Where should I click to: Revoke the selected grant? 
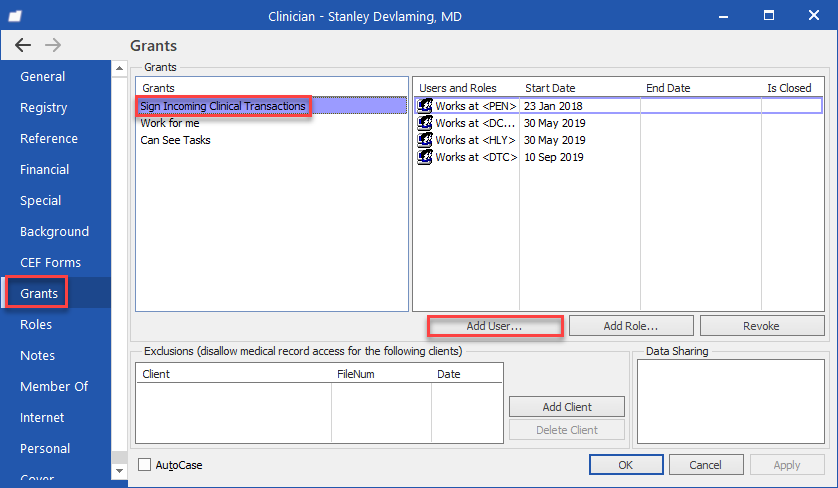click(x=762, y=326)
